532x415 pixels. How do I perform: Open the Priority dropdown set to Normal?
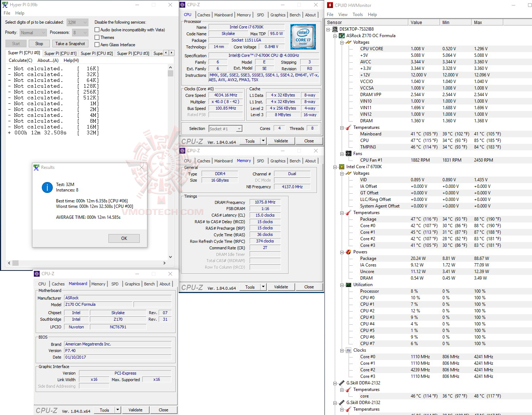pyautogui.click(x=33, y=32)
